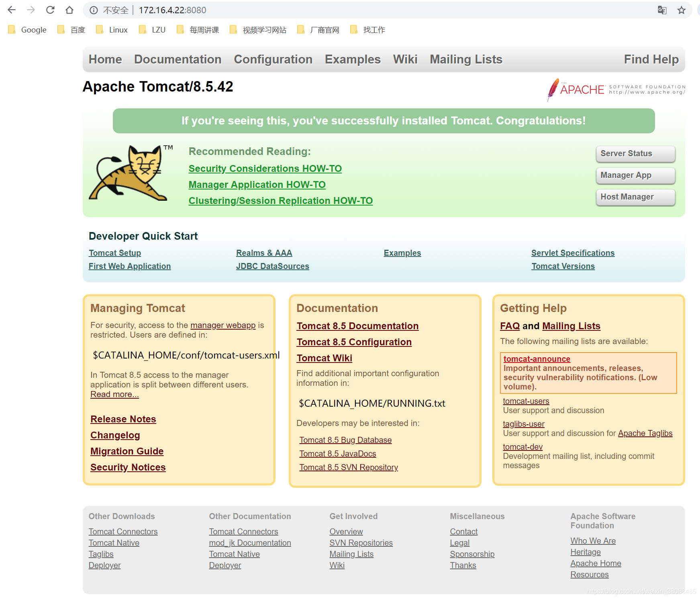The width and height of the screenshot is (700, 599).
Task: Open the 每周讲课 bookmark folder
Action: pos(198,30)
